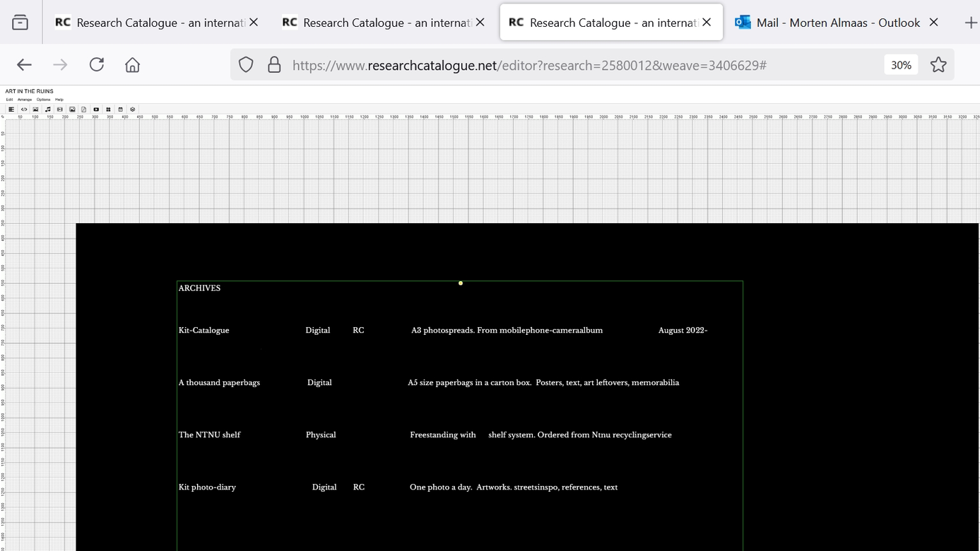Screen dimensions: 980x551
Task: Open the tracking protection shield icon
Action: pyautogui.click(x=246, y=65)
